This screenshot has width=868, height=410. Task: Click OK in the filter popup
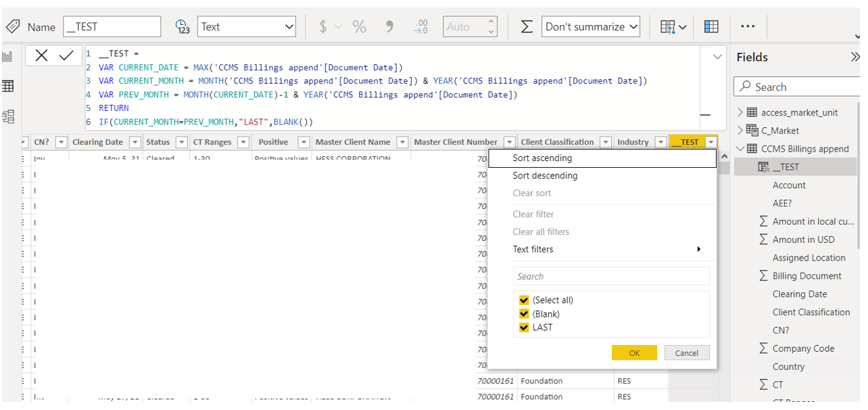pyautogui.click(x=634, y=352)
